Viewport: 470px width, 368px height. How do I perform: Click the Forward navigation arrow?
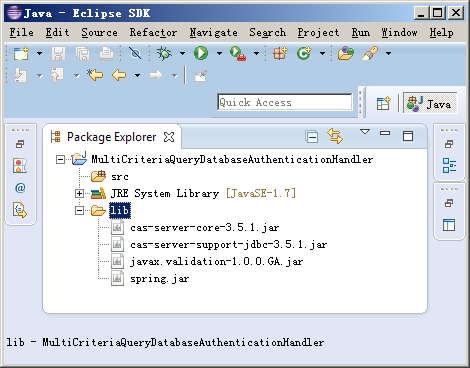[156, 75]
